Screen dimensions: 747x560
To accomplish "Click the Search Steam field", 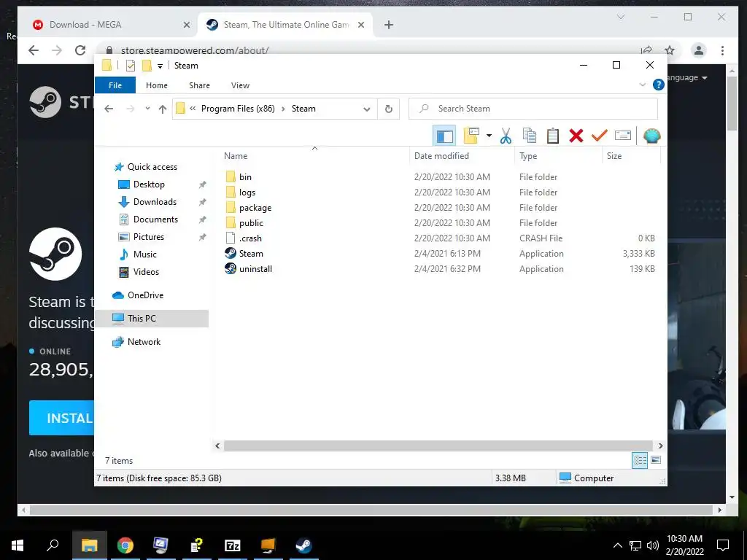I will tap(533, 109).
